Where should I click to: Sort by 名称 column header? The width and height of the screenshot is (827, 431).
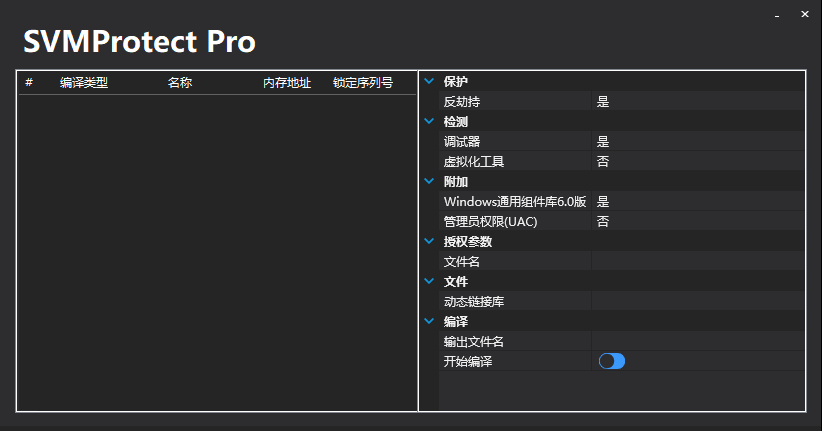(x=180, y=83)
